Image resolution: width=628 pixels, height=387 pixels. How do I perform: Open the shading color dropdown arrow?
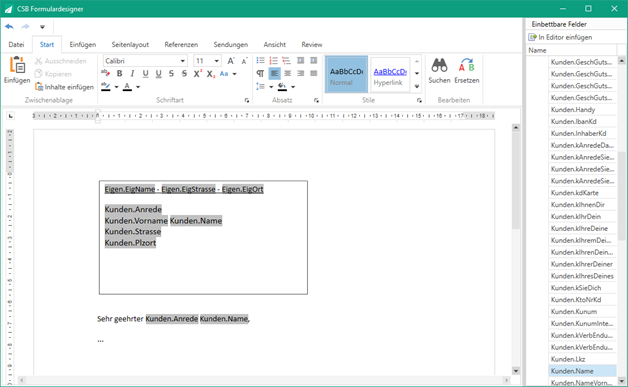click(293, 87)
